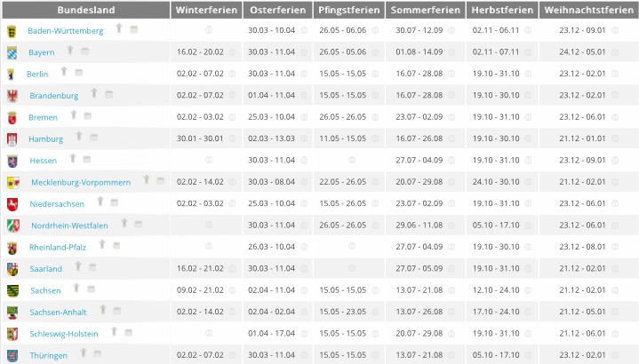Screen dimensions: 639x364
Task: Open the Sachsen-Anhalt link
Action: (58, 312)
